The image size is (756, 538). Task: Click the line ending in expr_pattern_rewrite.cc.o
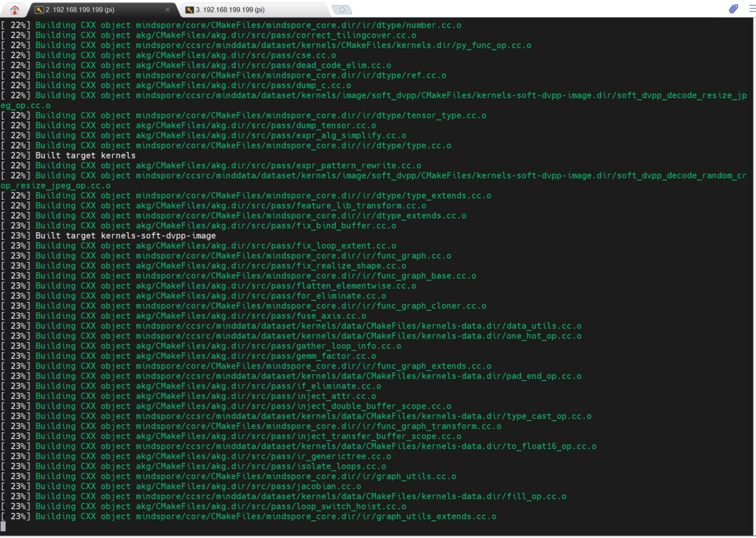210,165
